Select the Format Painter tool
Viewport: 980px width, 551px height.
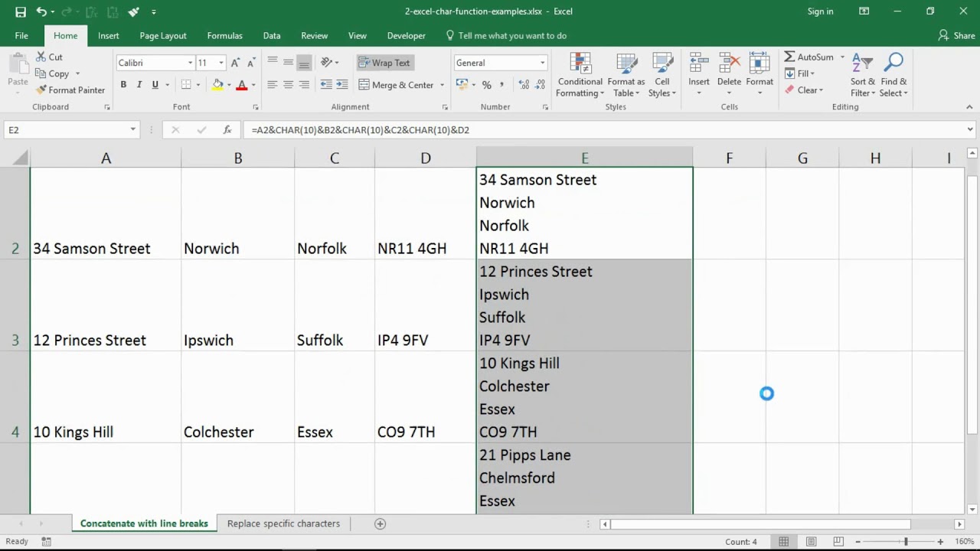tap(70, 90)
